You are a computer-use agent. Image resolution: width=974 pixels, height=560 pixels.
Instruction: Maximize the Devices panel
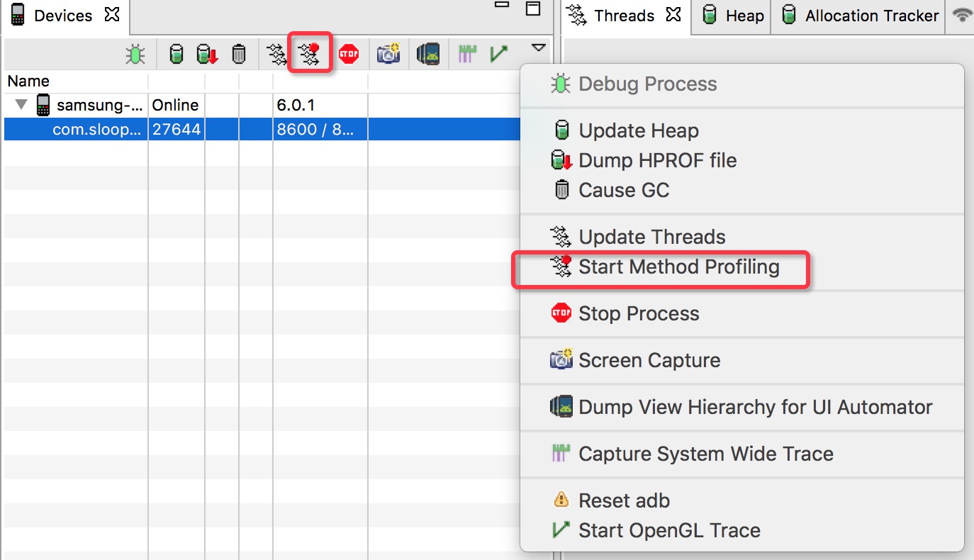[x=533, y=9]
